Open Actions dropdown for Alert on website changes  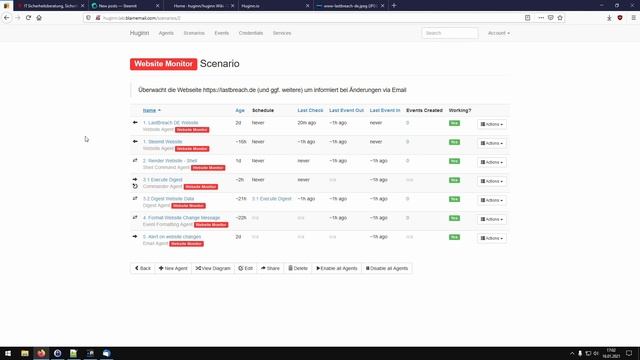click(x=492, y=238)
